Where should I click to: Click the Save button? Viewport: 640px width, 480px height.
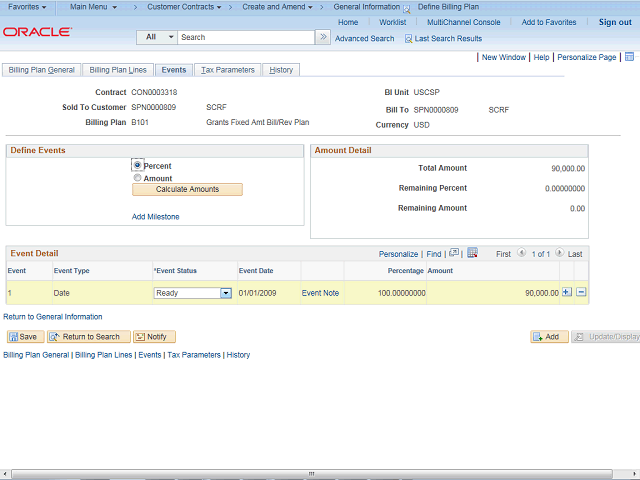pyautogui.click(x=25, y=337)
